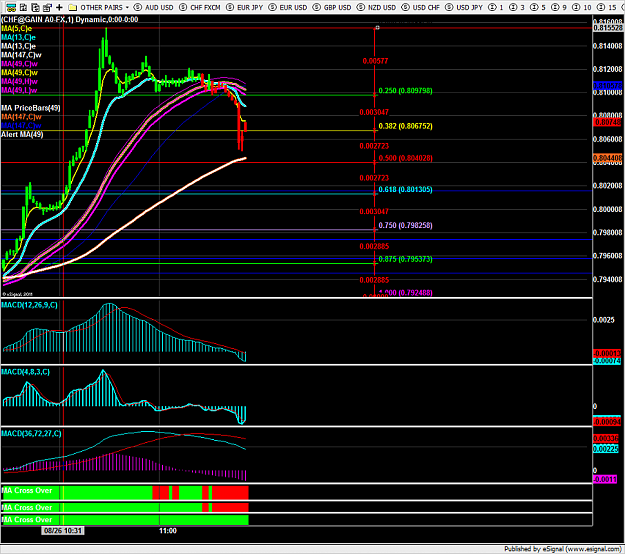The height and width of the screenshot is (554, 625).
Task: Click Fibonacci 0.250 (0.809798) level label
Action: pos(405,90)
